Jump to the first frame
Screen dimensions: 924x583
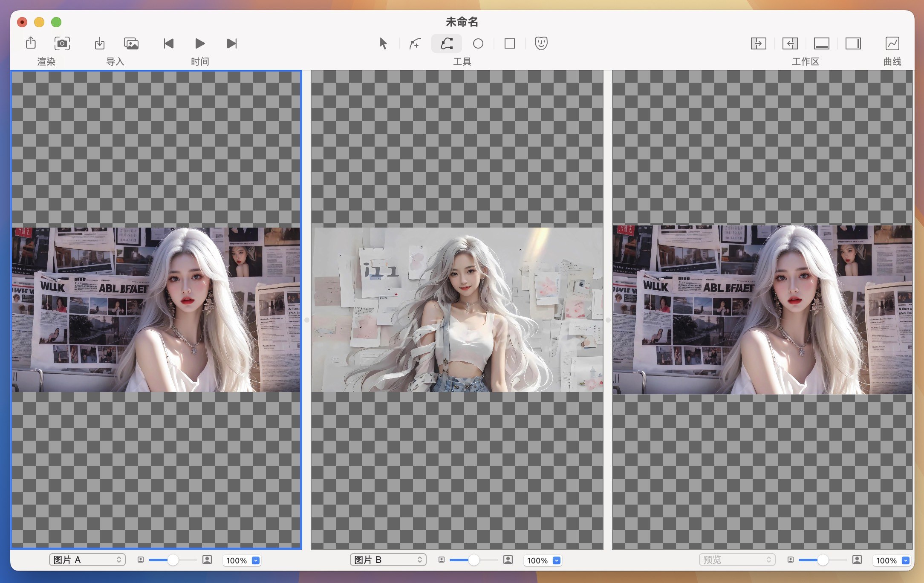[x=168, y=43]
